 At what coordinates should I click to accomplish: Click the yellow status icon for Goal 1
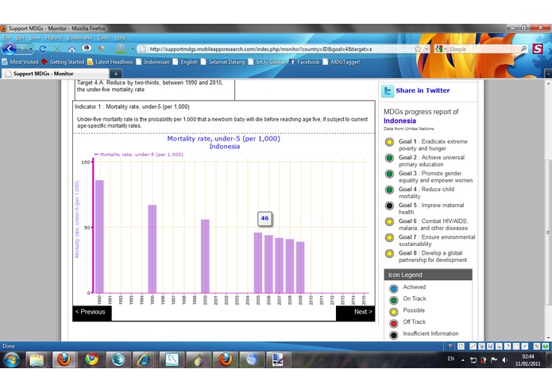389,142
